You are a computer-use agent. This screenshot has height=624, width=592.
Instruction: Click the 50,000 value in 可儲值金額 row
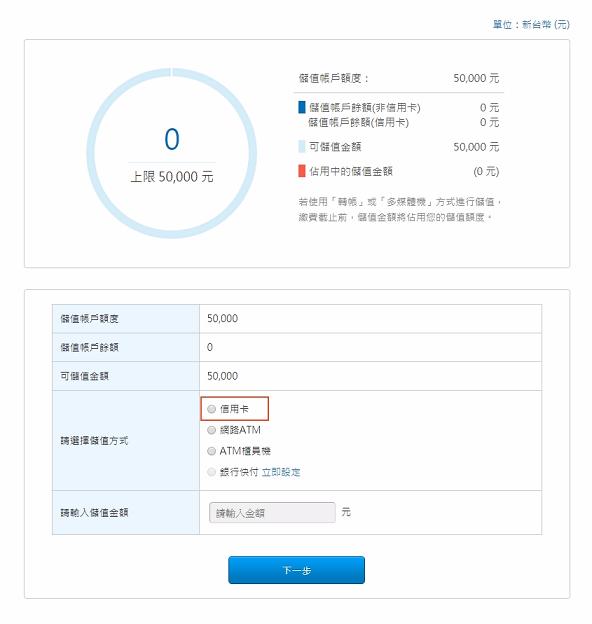point(222,376)
